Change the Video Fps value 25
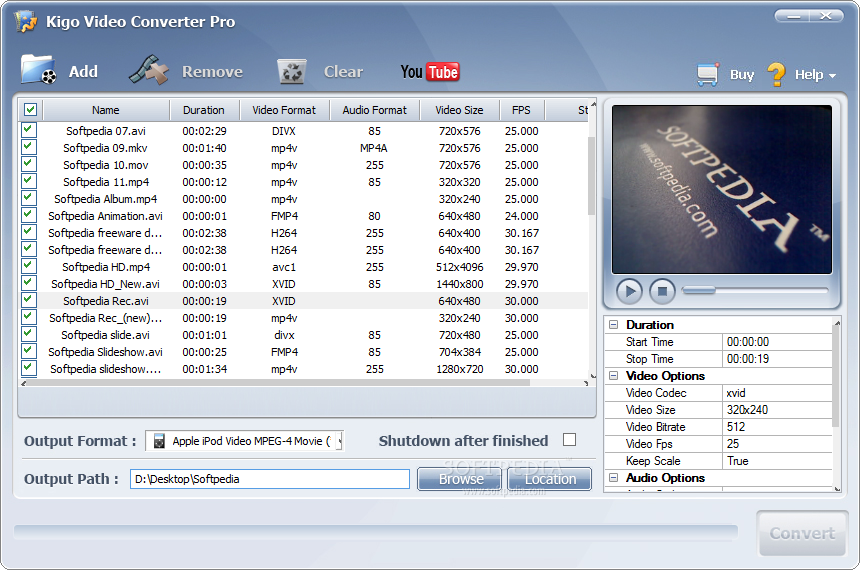 tap(777, 444)
